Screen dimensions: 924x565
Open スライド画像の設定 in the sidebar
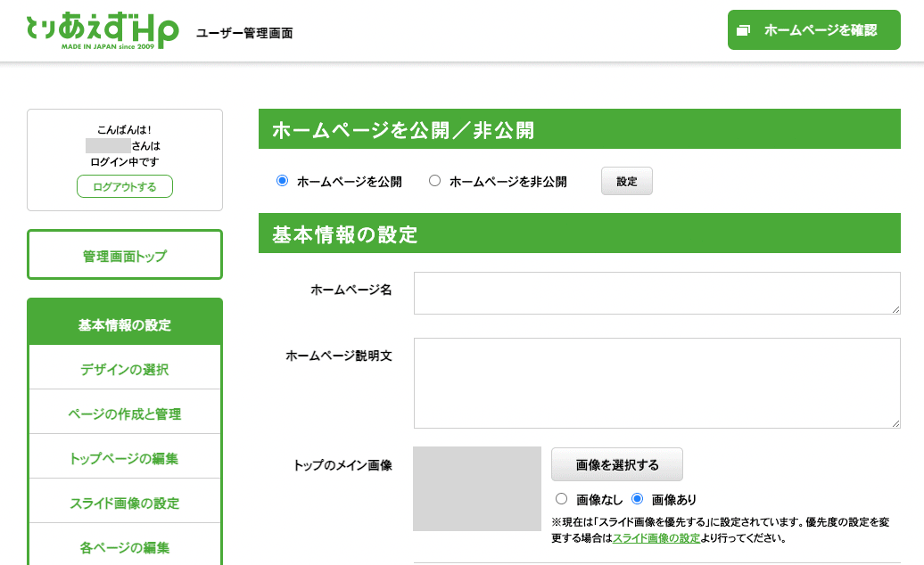point(124,500)
